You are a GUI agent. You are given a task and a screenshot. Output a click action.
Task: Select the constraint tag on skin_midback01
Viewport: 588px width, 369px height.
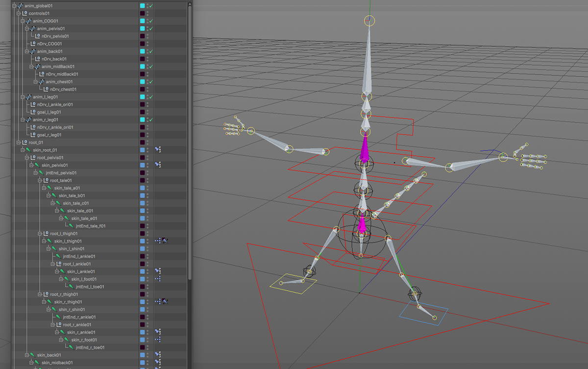158,363
